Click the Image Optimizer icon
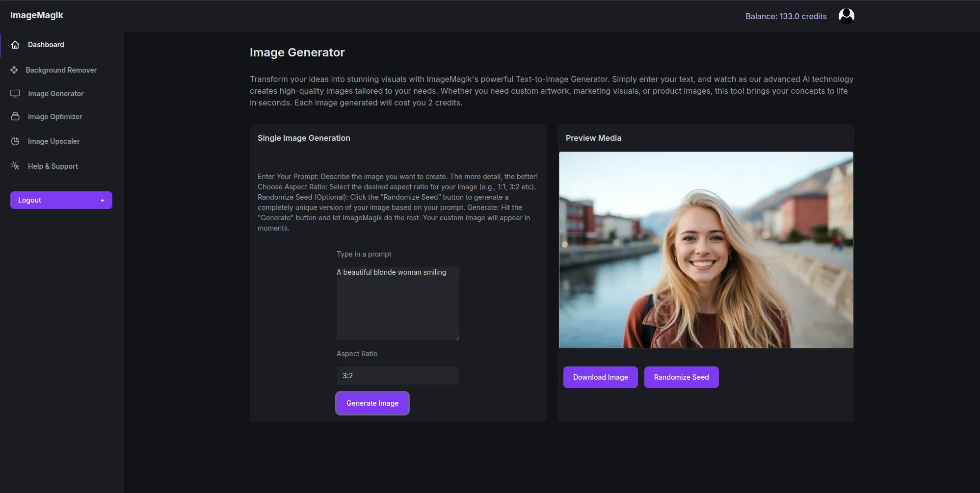Image resolution: width=980 pixels, height=493 pixels. (x=15, y=117)
